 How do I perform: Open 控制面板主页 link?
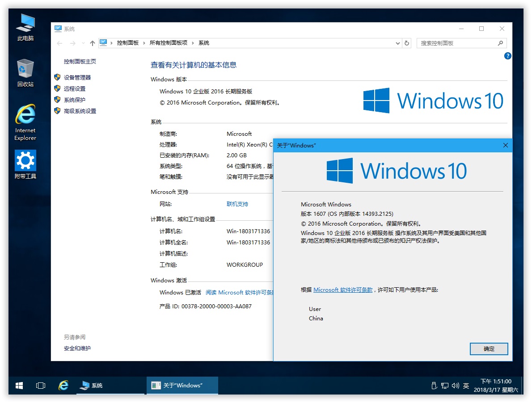[80, 61]
